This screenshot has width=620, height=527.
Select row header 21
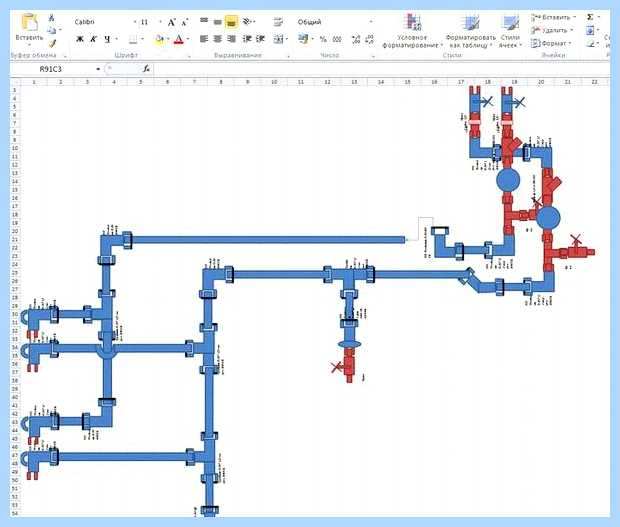click(15, 240)
